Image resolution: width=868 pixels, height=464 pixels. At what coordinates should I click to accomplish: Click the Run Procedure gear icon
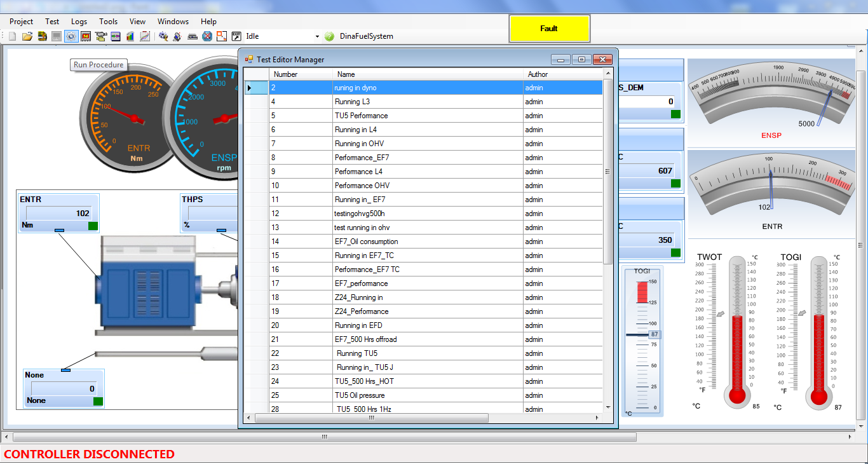[x=71, y=36]
